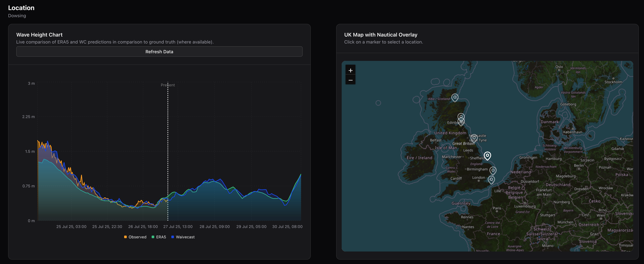Viewport: 644px width, 264px height.
Task: Click the Refresh Data button
Action: tap(159, 52)
